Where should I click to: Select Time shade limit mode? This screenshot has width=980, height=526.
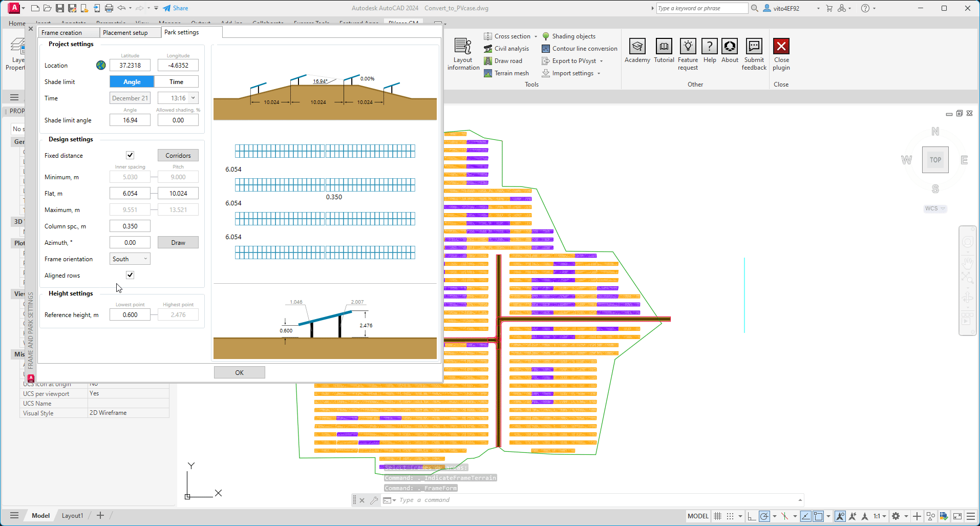(x=176, y=81)
